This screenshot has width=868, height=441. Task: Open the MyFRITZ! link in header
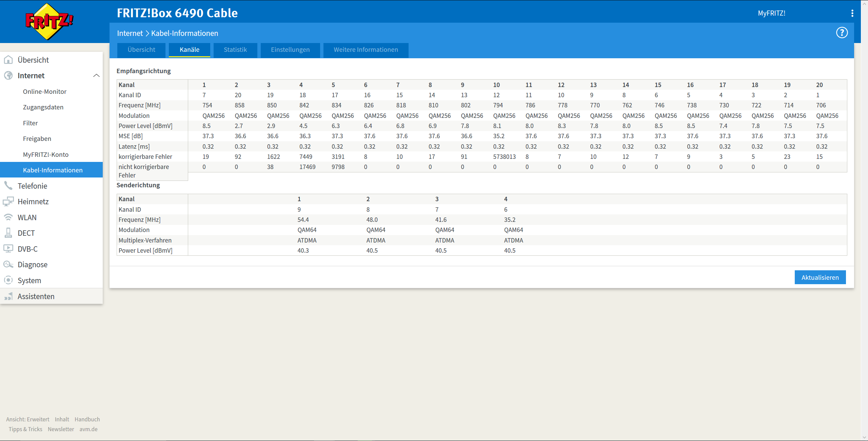tap(771, 13)
